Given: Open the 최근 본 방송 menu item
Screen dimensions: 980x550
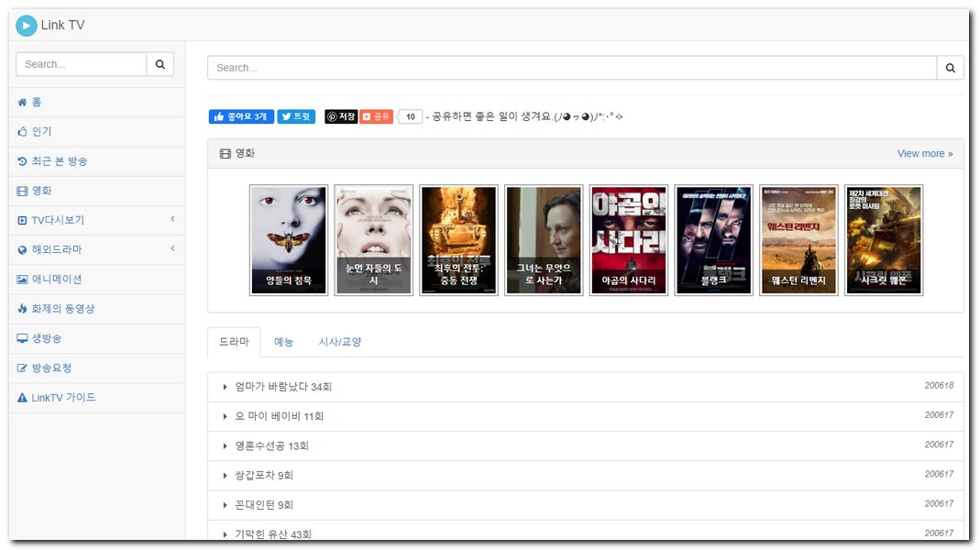Looking at the screenshot, I should [97, 161].
